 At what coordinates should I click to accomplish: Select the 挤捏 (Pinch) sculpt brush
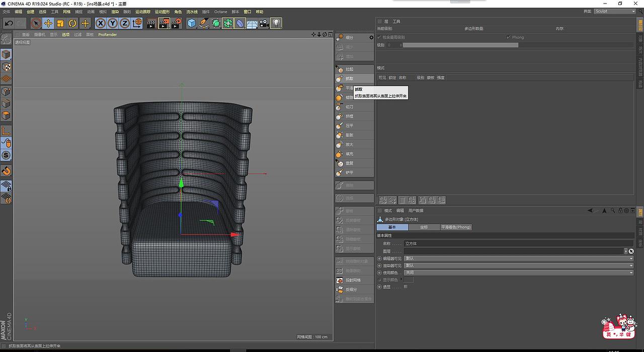pyautogui.click(x=354, y=116)
